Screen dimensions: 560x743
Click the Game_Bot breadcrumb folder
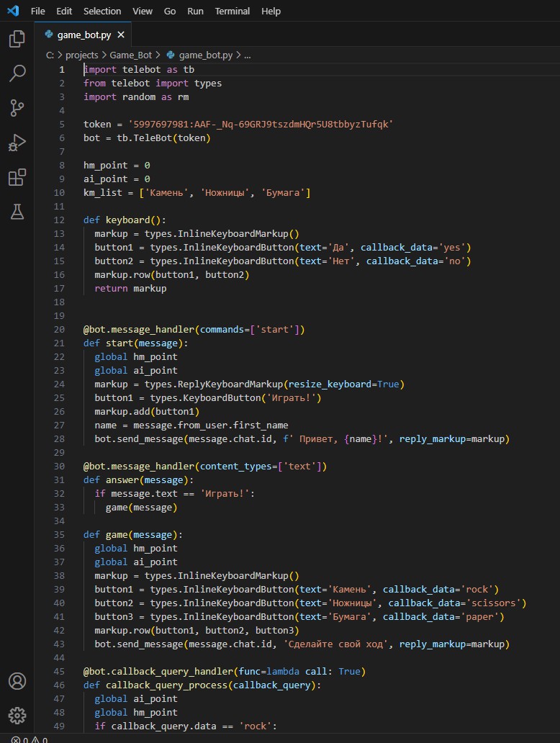coord(131,55)
